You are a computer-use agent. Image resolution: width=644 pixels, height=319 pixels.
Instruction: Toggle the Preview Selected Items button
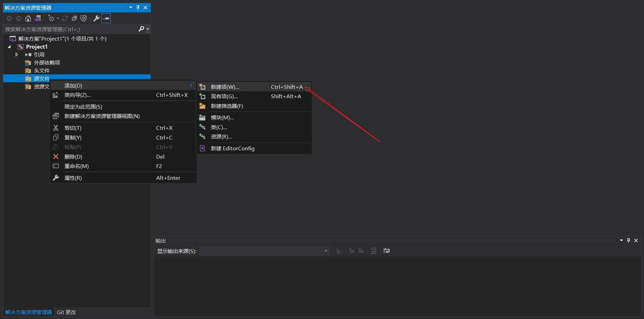click(x=106, y=18)
